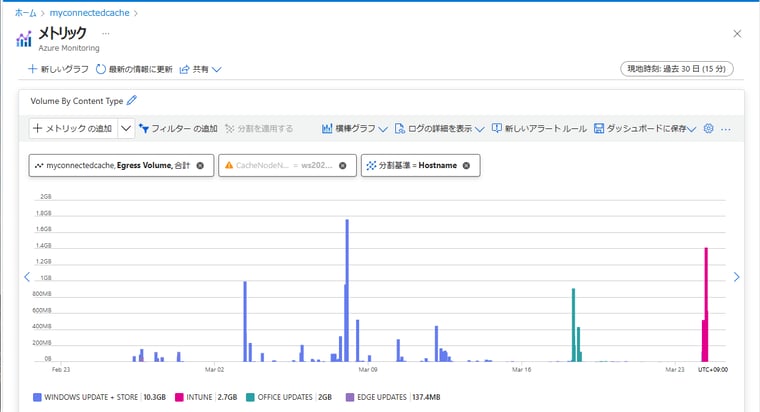
Task: Open the 共有 share dropdown
Action: [x=200, y=69]
